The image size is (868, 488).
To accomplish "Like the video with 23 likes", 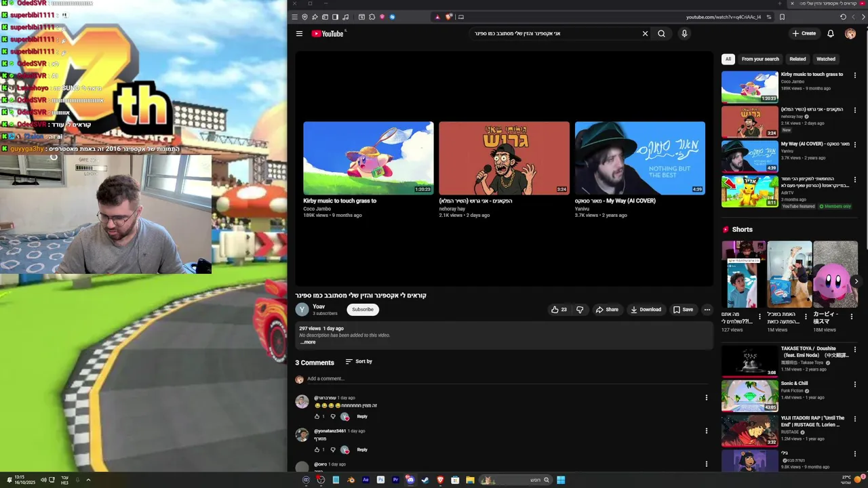I will tap(559, 310).
